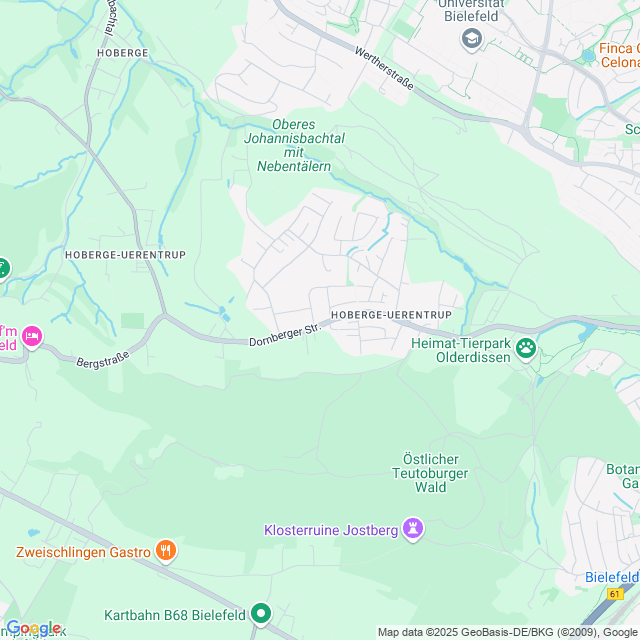The width and height of the screenshot is (640, 640).
Task: Click the Zweischlingen Gastro label text
Action: coord(83,552)
